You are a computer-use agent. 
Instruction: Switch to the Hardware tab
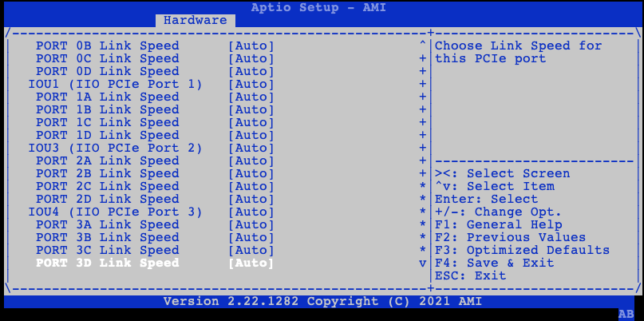(x=195, y=20)
